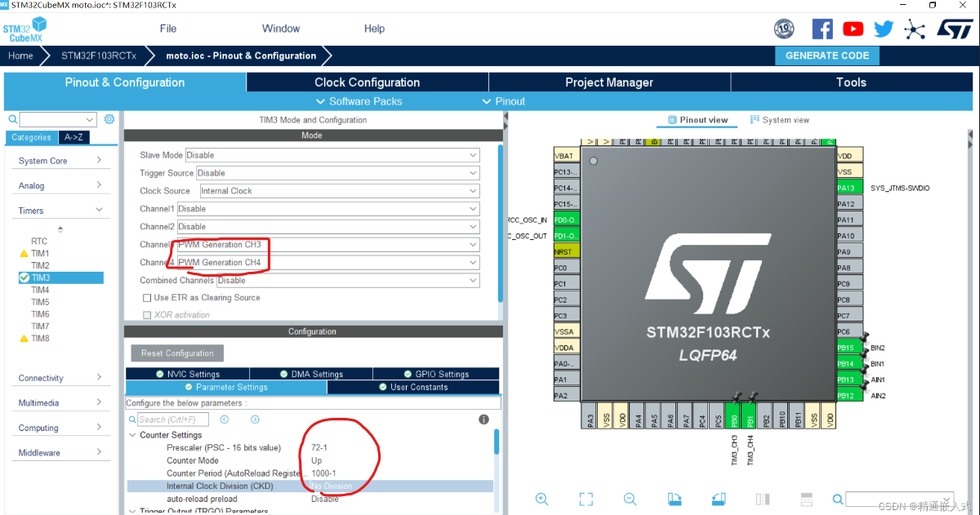This screenshot has height=515, width=980.
Task: Switch to the Clock Configuration tab
Action: [x=367, y=82]
